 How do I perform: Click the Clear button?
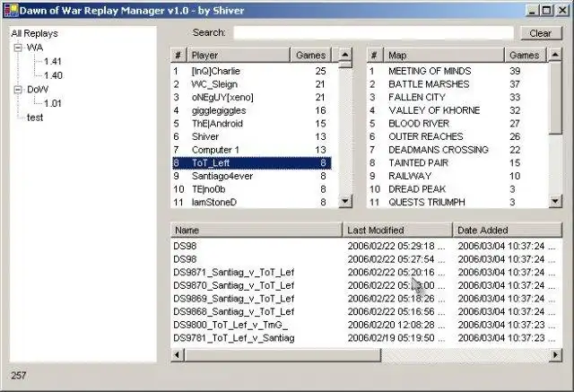click(x=541, y=33)
